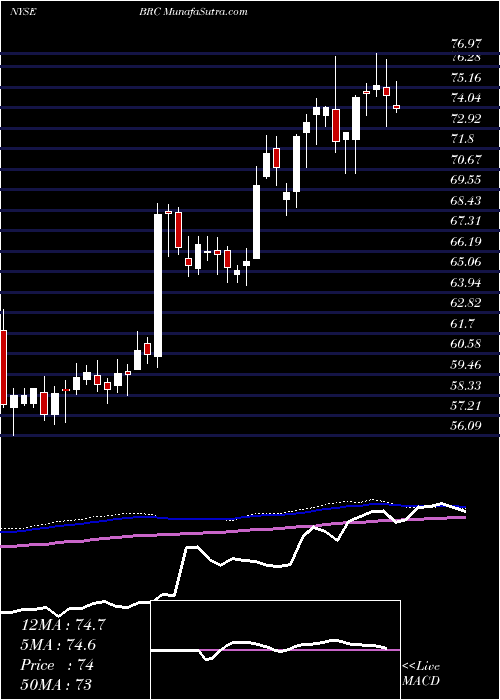
Task: Click the 66.19 price level label
Action: pyautogui.click(x=467, y=242)
